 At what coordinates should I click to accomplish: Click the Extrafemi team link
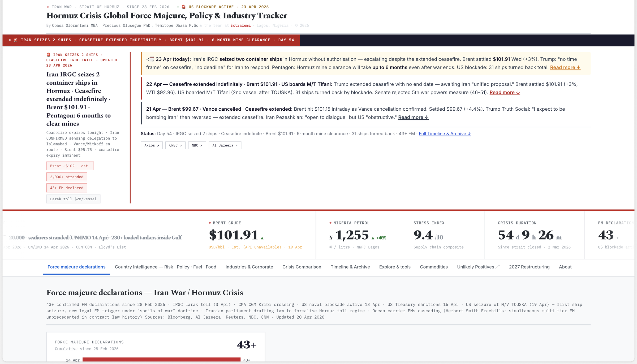click(x=240, y=25)
